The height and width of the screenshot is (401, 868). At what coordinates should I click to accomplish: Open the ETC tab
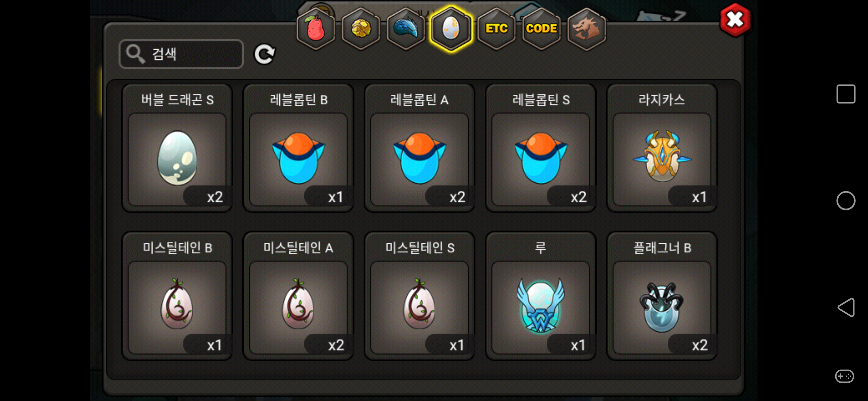coord(496,29)
